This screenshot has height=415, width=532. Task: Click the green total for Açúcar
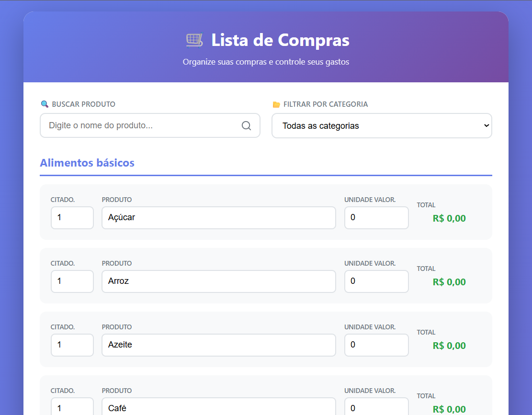449,218
